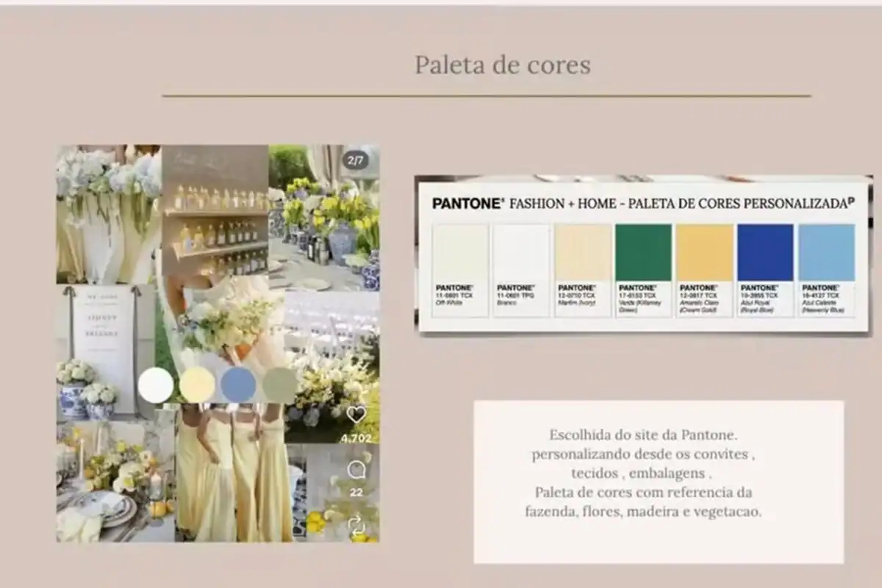Click the "Escolhida do site da Pantone" text box
This screenshot has width=882, height=588.
coord(659,481)
